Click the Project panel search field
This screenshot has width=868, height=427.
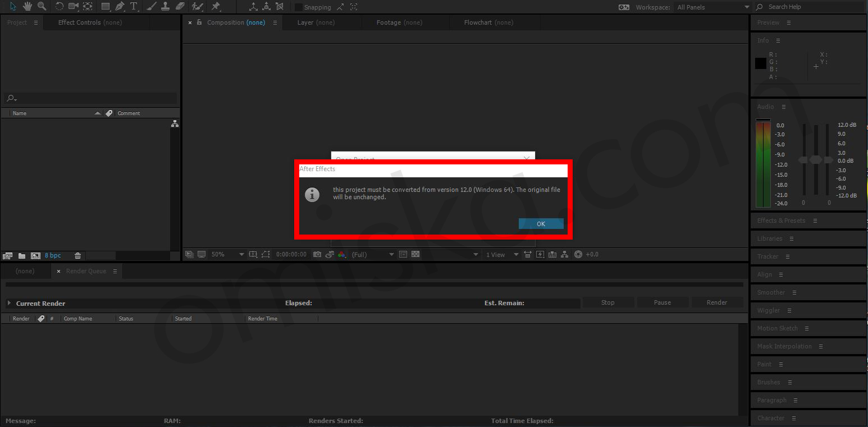pyautogui.click(x=90, y=98)
